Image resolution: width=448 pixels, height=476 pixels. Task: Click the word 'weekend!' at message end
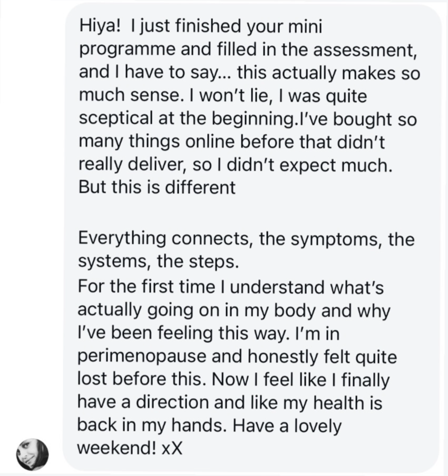(x=117, y=448)
